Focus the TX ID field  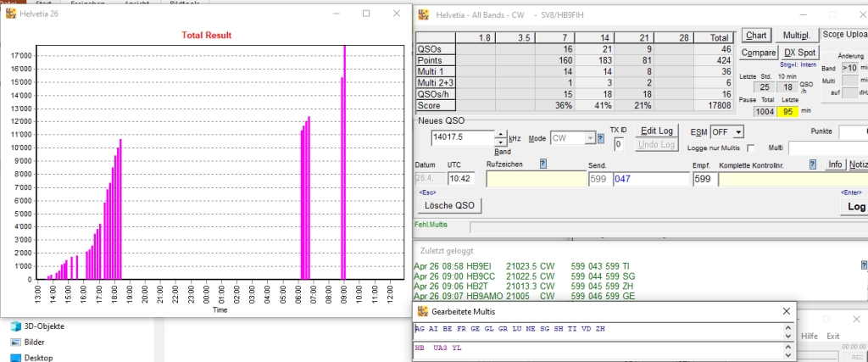[618, 144]
